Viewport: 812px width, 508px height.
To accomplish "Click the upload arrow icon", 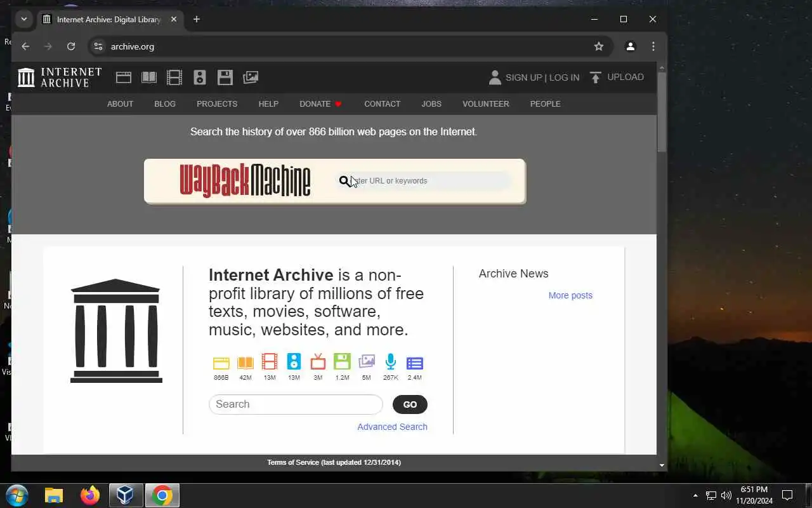I will pos(595,77).
